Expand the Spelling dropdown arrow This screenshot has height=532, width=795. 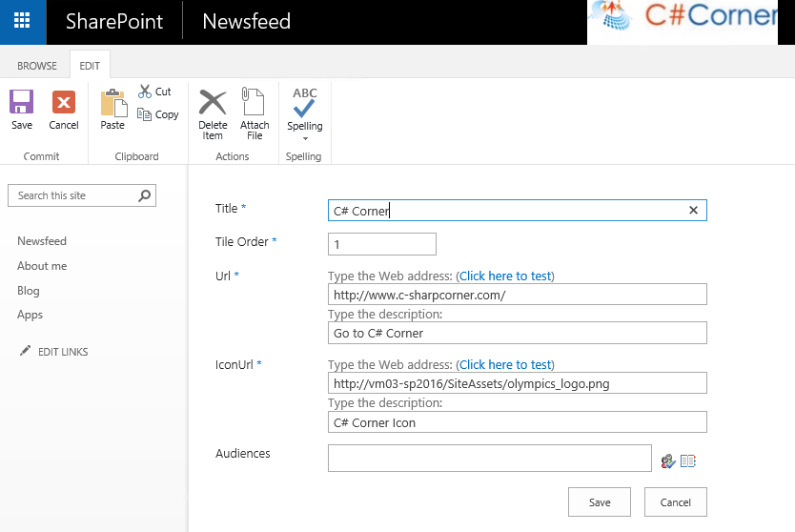tap(305, 138)
